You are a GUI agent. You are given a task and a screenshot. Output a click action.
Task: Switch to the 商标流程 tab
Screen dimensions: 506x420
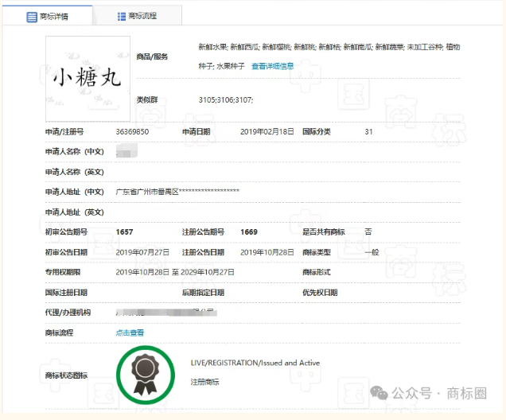click(138, 16)
